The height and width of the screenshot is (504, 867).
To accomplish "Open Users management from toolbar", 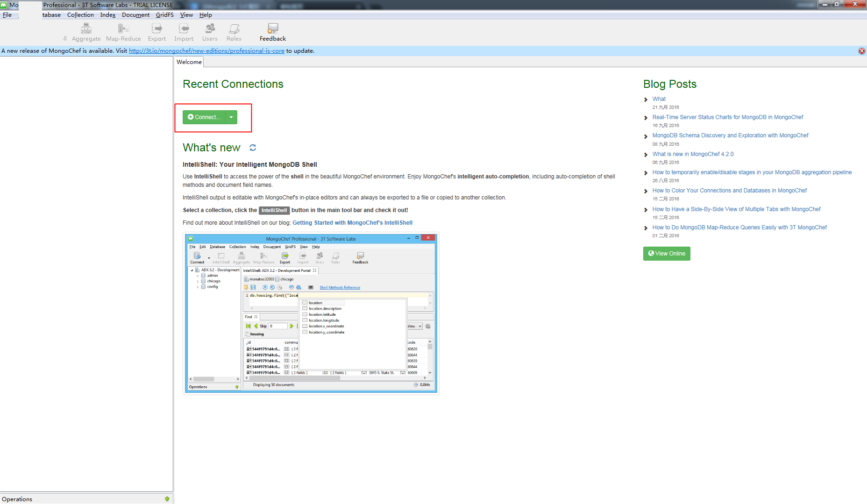I will (x=210, y=33).
